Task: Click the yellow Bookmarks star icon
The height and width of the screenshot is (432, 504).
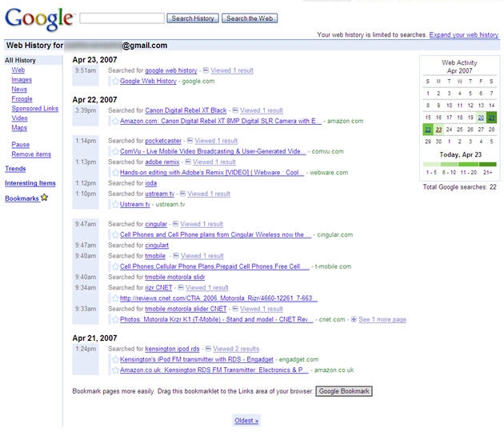Action: (44, 198)
